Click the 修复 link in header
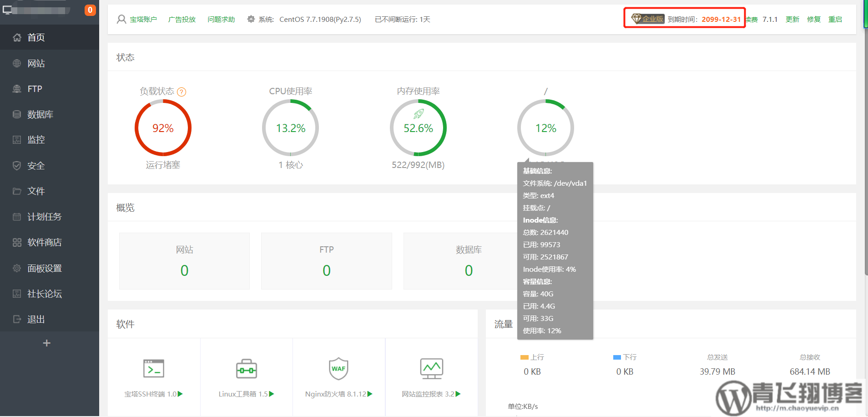This screenshot has width=868, height=417. pos(813,19)
